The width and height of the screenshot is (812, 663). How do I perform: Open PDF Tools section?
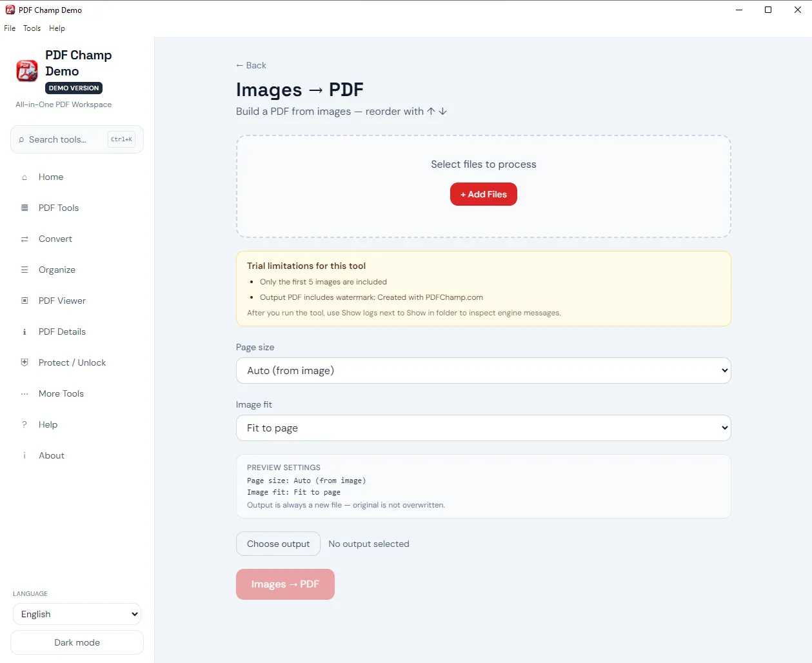tap(77, 208)
